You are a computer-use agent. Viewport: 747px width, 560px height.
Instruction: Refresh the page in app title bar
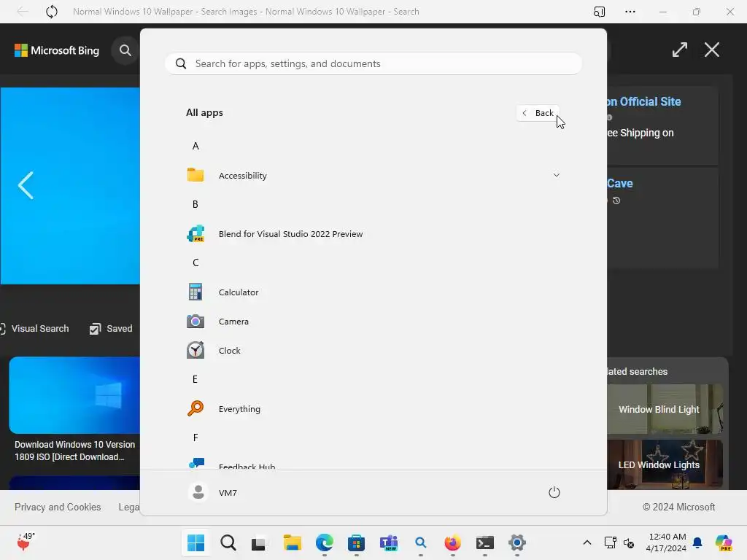52,12
